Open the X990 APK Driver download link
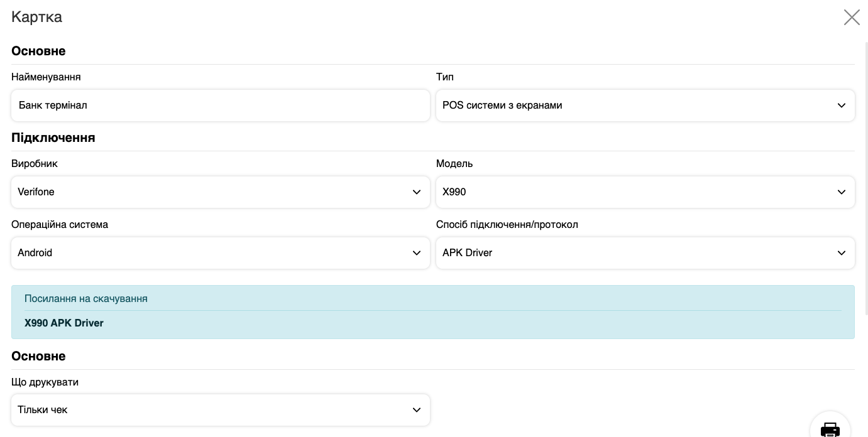 click(64, 323)
